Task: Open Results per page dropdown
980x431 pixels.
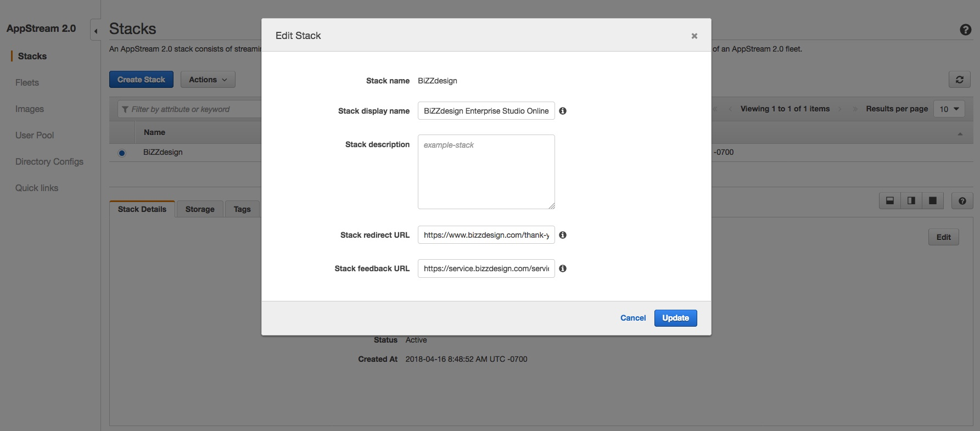Action: coord(949,109)
